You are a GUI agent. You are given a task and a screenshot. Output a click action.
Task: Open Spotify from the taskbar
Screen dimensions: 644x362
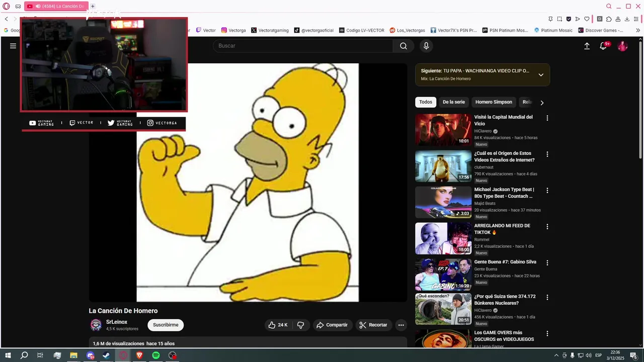point(156,355)
